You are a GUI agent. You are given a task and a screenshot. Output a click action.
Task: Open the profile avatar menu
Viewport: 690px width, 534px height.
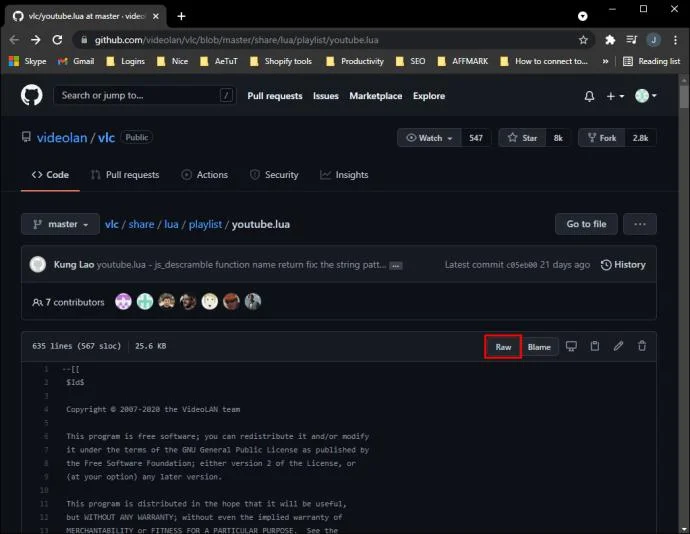coord(646,96)
